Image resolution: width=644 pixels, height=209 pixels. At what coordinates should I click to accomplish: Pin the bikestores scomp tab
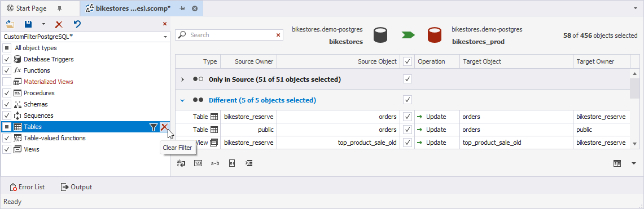coord(181,8)
